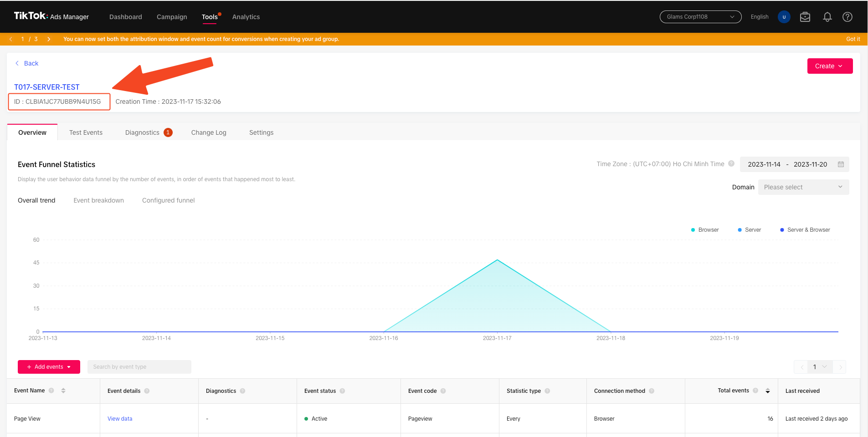The image size is (868, 437).
Task: Click the user avatar icon
Action: pos(784,17)
